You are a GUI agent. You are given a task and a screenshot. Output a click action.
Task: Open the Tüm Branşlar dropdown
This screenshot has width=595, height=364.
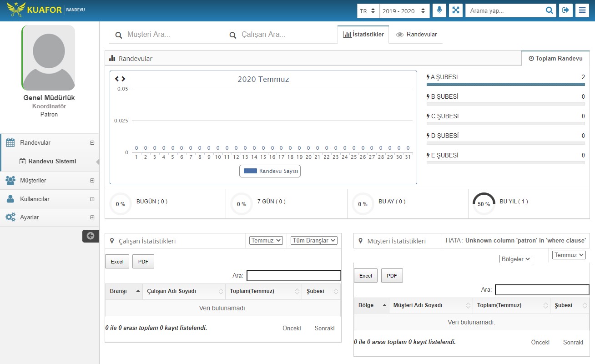[x=314, y=240]
